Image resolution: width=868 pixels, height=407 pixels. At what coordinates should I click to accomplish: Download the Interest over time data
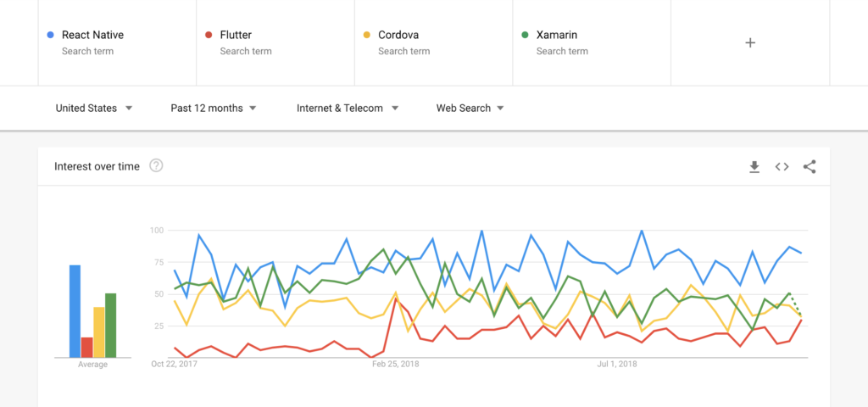[x=754, y=167]
